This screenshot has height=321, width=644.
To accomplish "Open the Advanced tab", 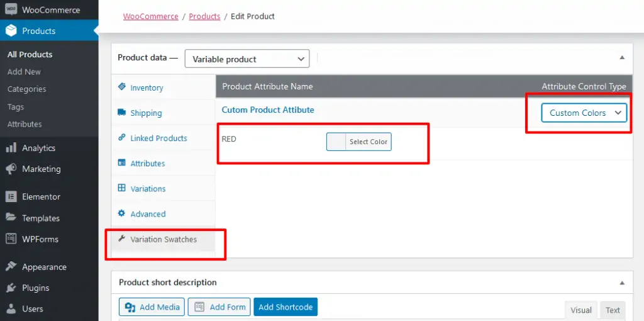I will [164, 214].
